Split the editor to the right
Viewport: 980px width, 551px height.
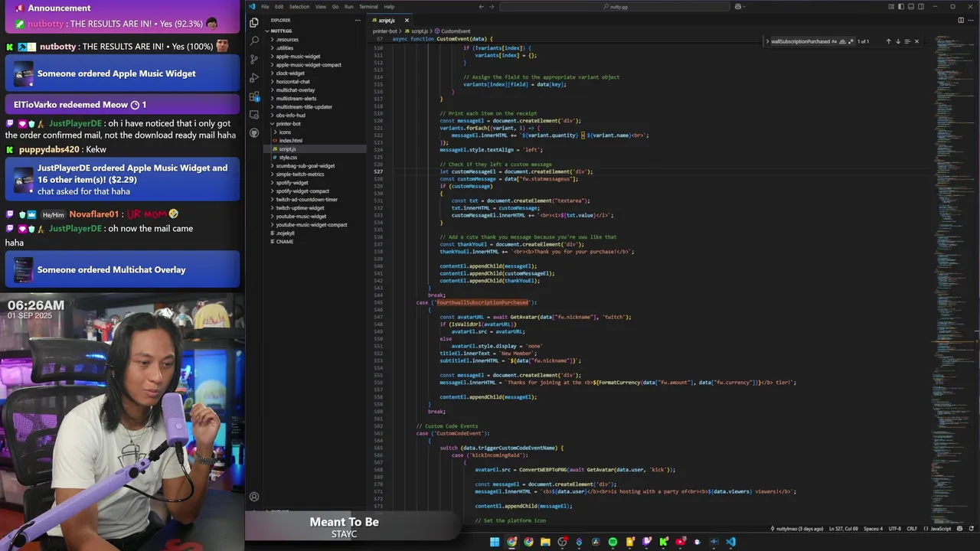coord(961,20)
